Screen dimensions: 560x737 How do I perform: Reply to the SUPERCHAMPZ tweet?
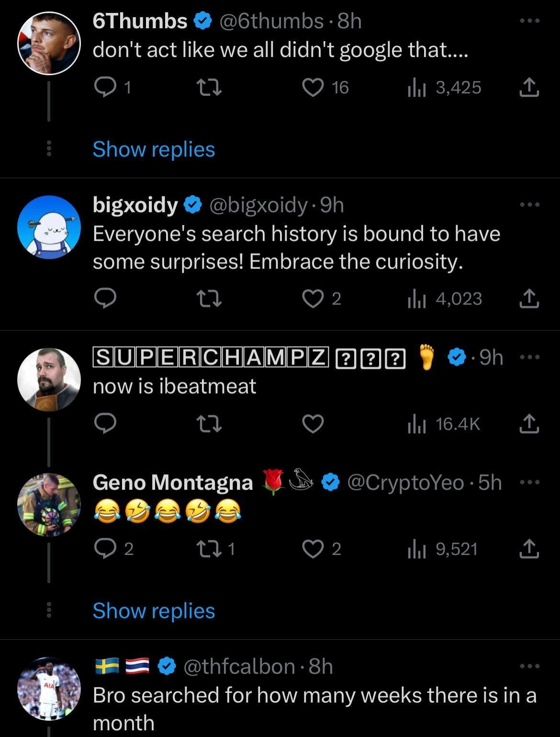click(105, 424)
